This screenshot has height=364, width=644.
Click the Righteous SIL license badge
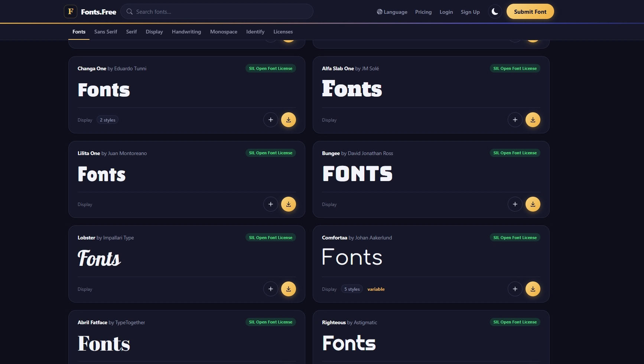pos(515,322)
